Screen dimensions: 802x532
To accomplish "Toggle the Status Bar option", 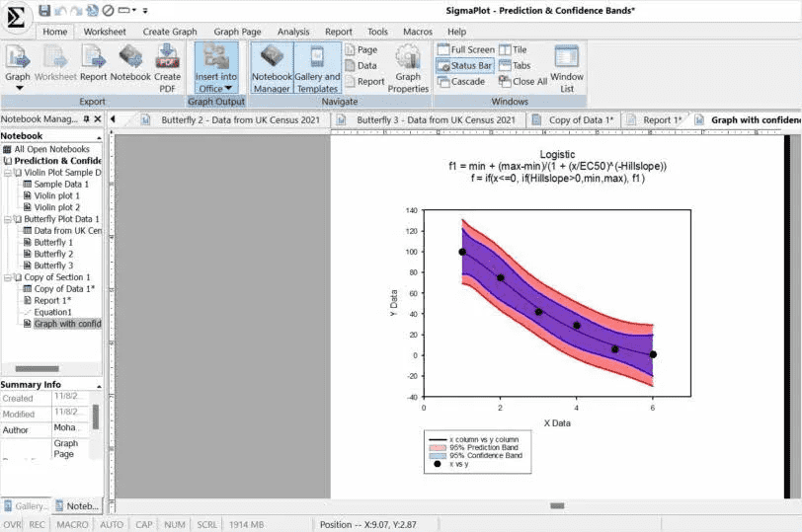I will coord(464,66).
